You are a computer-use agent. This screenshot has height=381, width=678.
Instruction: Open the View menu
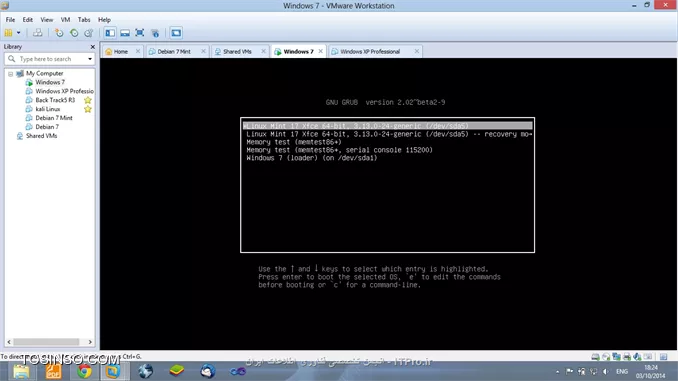(x=47, y=20)
